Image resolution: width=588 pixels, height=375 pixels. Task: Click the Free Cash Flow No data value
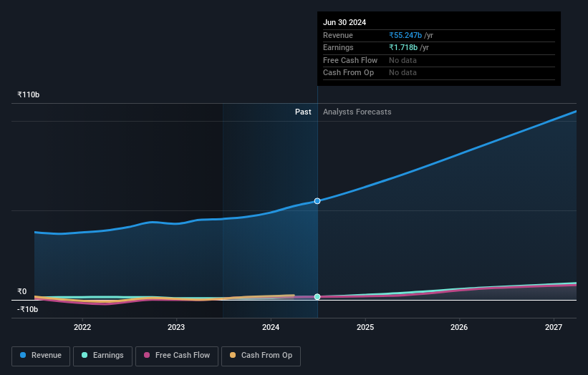click(x=403, y=60)
